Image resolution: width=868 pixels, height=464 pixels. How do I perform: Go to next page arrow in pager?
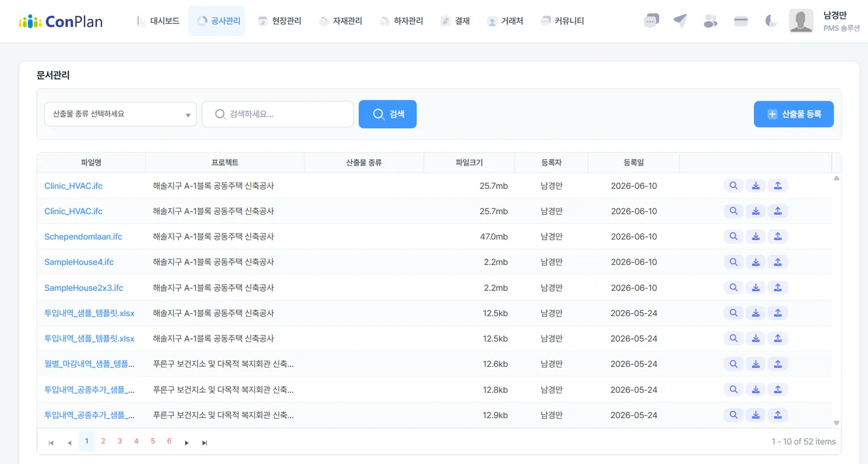[187, 443]
